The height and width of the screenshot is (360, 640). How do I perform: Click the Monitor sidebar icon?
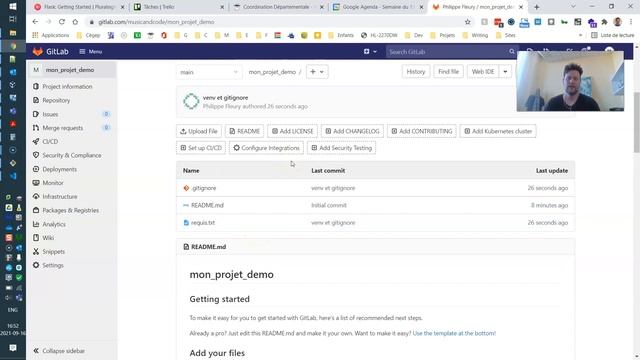(x=36, y=183)
